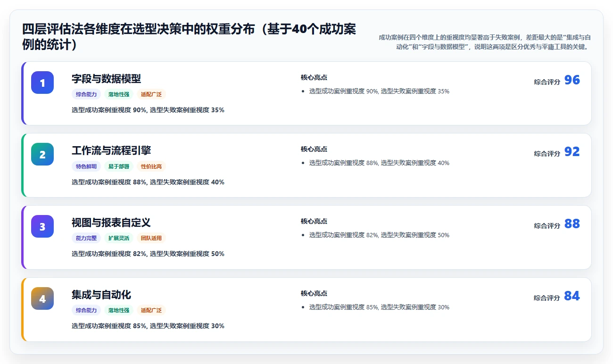Click the 扩展灵活 tag
The height and width of the screenshot is (364, 613).
(x=119, y=238)
